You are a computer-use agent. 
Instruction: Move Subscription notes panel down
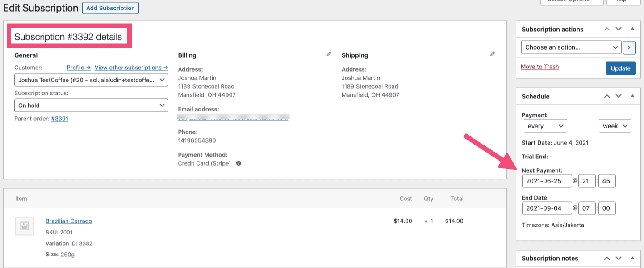coord(619,258)
